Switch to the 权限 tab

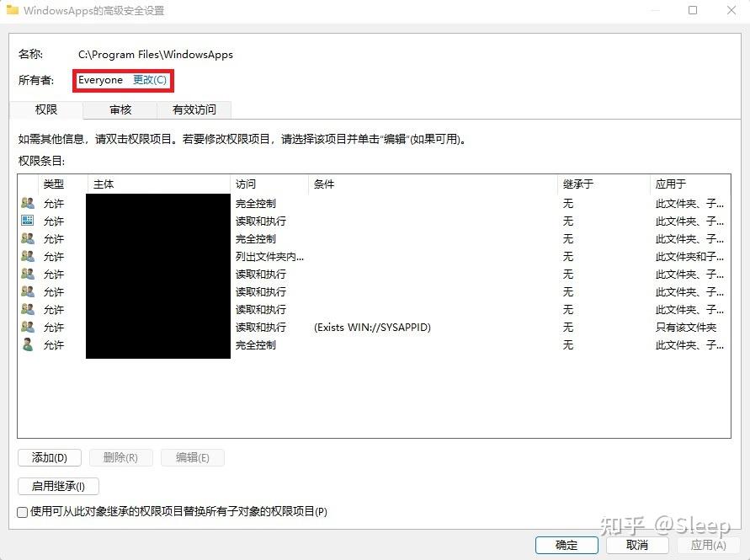point(46,109)
